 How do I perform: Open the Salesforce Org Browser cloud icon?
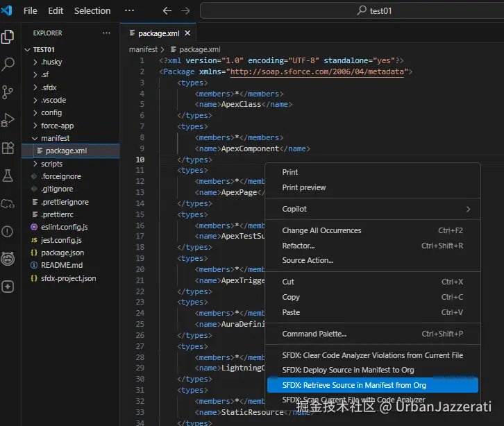coord(8,203)
